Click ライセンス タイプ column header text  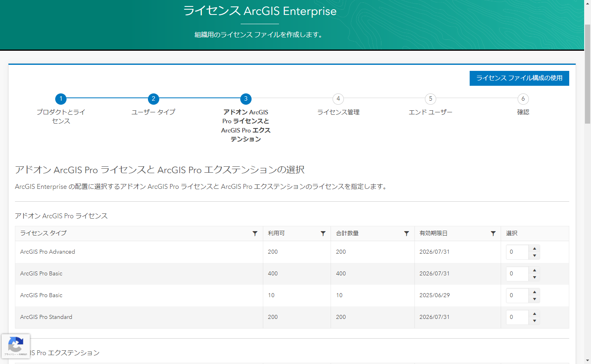coord(43,233)
